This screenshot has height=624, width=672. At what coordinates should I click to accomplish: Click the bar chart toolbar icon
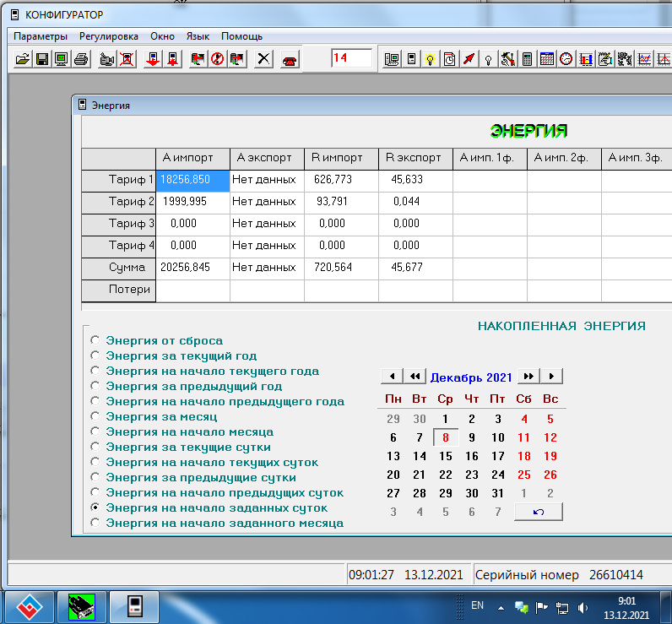586,59
